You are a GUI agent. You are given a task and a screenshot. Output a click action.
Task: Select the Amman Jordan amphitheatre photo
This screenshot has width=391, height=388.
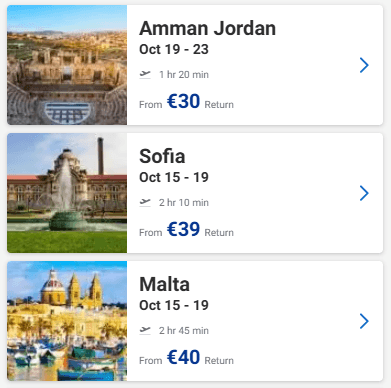point(67,65)
